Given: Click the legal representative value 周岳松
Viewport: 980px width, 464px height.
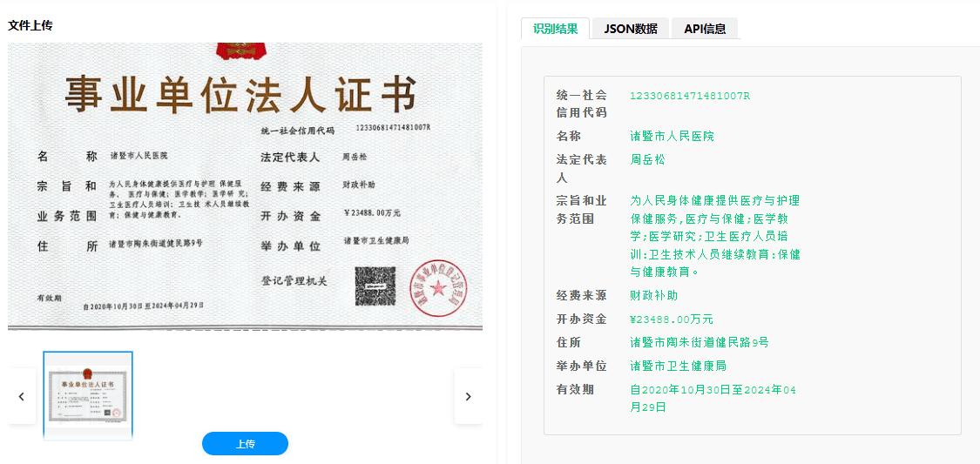Looking at the screenshot, I should [x=647, y=159].
